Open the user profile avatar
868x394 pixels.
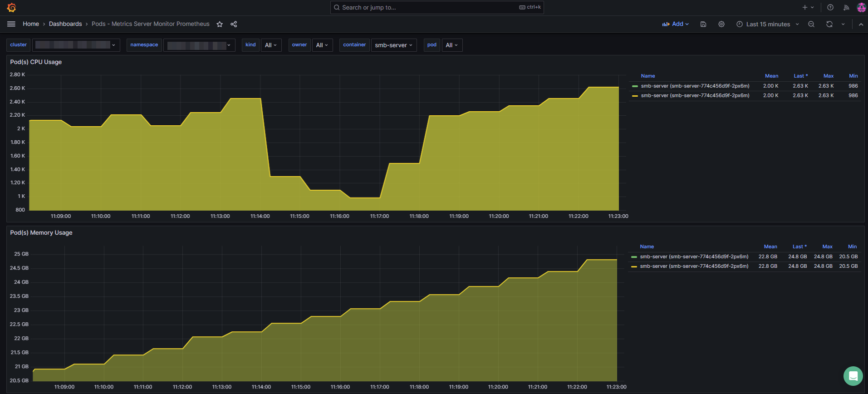pos(861,7)
